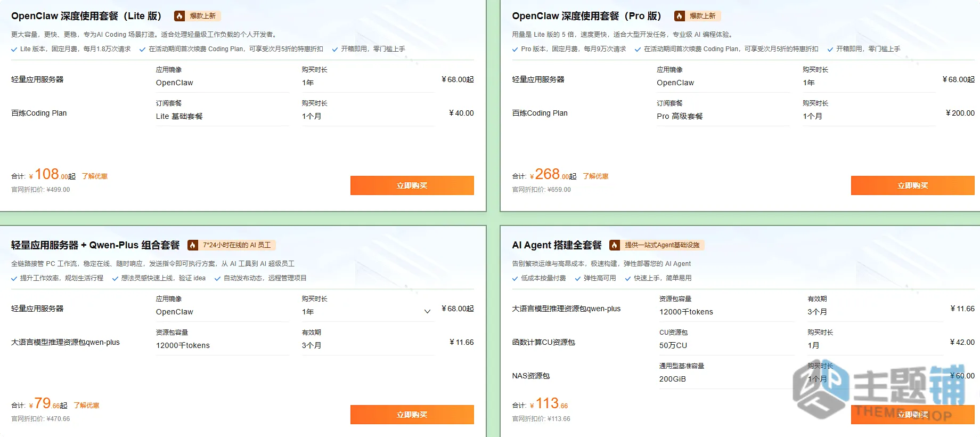Click the 'OpenClaw 深度使用套餐（Pro 版）' heading
Image resolution: width=980 pixels, height=437 pixels.
pos(586,16)
